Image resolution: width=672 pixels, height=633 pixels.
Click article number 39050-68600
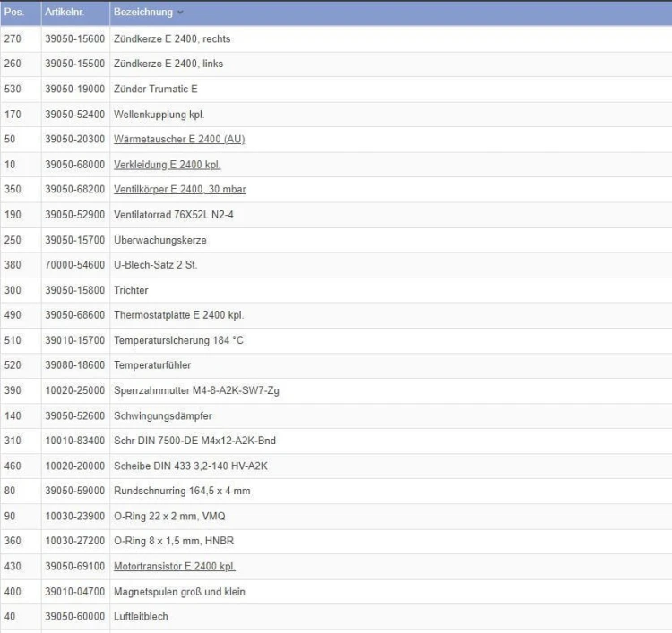coord(75,315)
